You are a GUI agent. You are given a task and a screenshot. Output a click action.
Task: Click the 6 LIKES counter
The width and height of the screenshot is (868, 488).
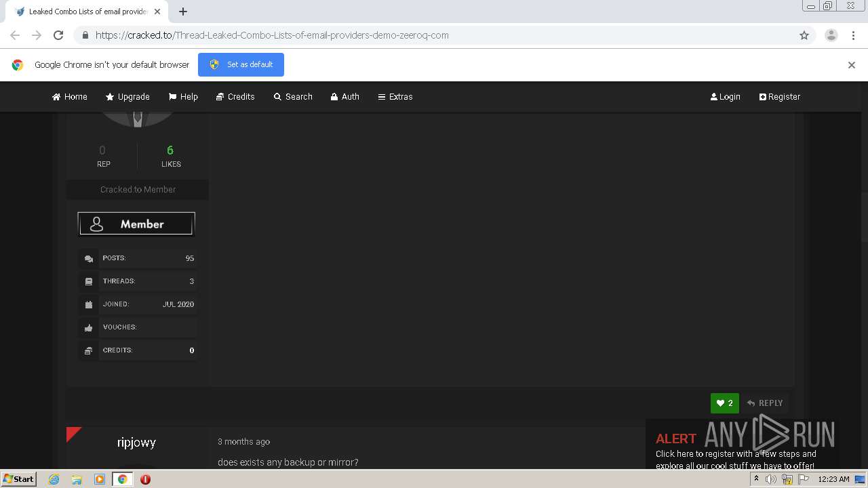click(171, 156)
